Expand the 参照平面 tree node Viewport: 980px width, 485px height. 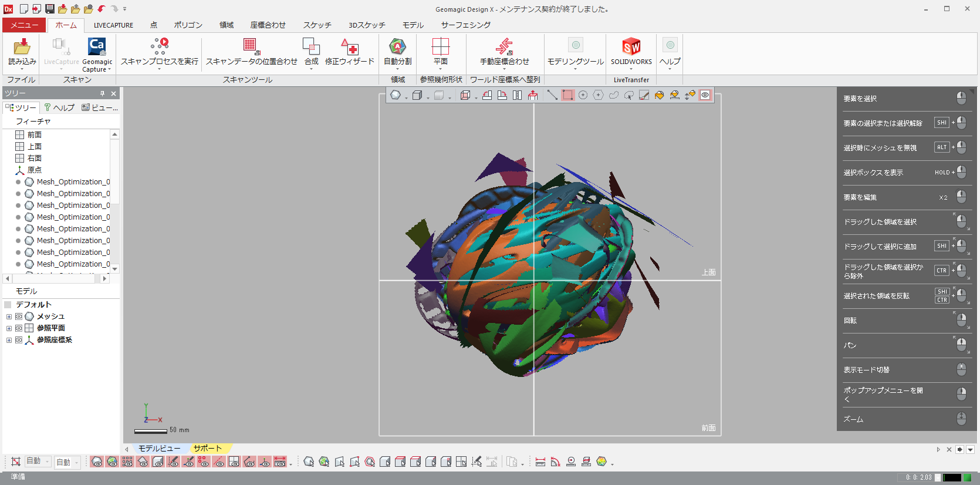pyautogui.click(x=9, y=328)
